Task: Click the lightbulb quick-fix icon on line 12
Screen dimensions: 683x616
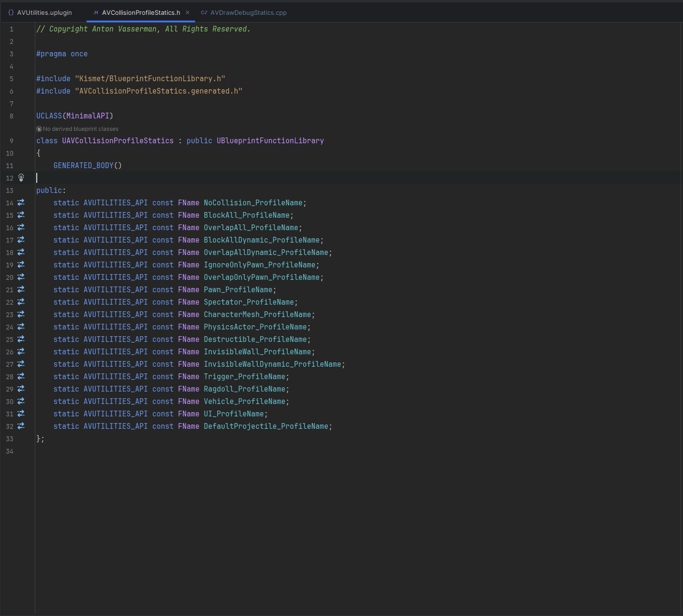Action: (21, 178)
